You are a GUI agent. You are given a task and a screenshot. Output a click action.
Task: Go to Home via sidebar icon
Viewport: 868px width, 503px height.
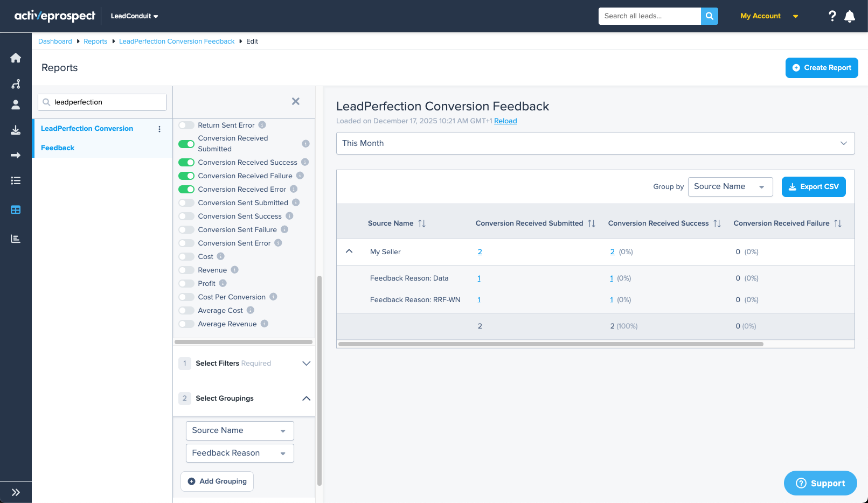click(x=16, y=58)
